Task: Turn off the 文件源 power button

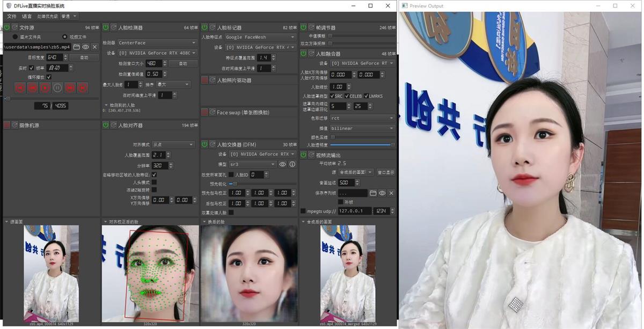Action: (x=7, y=27)
